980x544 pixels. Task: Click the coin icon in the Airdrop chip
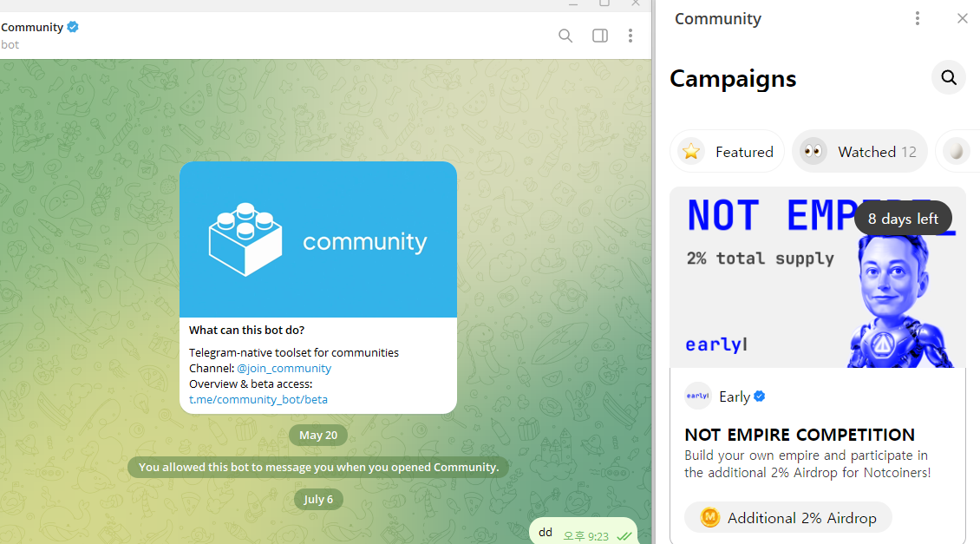[x=709, y=518]
